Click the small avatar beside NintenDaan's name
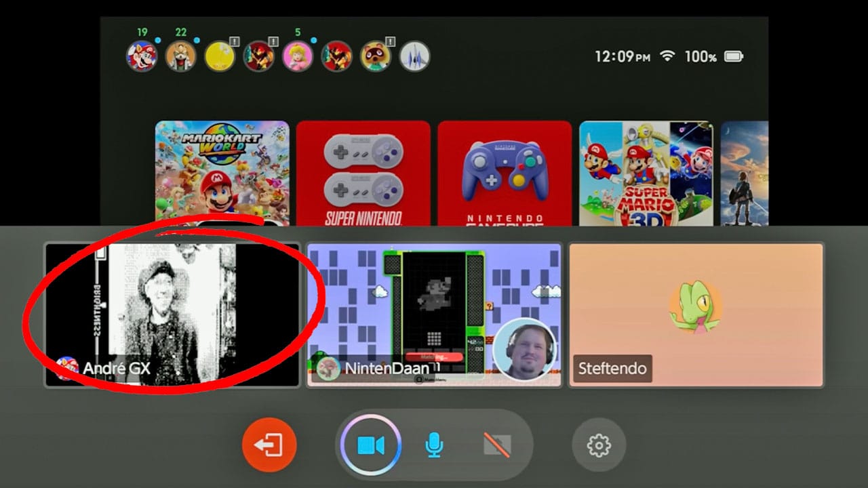Viewport: 868px width, 488px height. point(329,369)
